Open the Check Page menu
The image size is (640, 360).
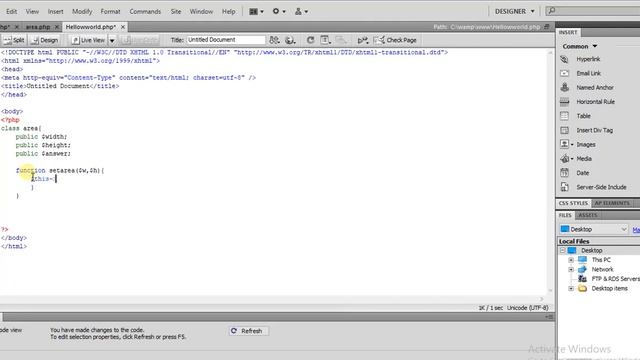pos(396,40)
